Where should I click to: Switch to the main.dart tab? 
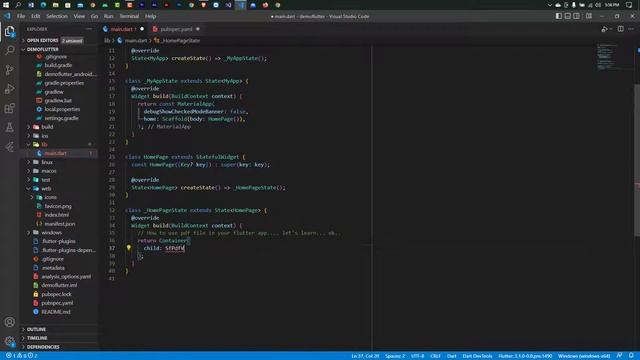point(124,29)
